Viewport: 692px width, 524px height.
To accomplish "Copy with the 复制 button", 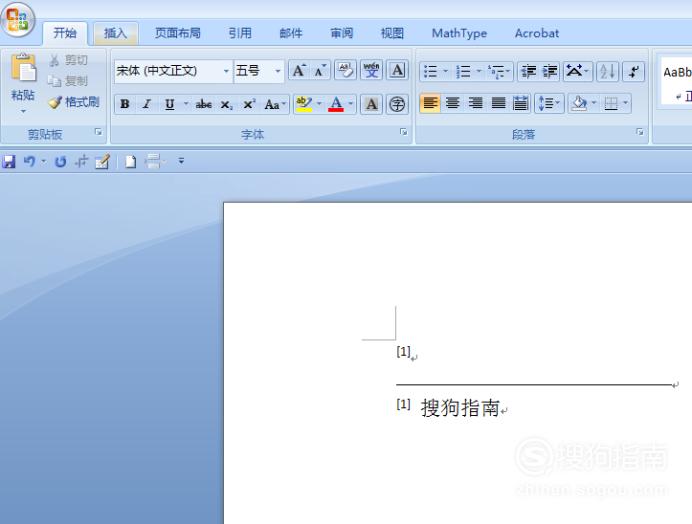I will (x=69, y=81).
